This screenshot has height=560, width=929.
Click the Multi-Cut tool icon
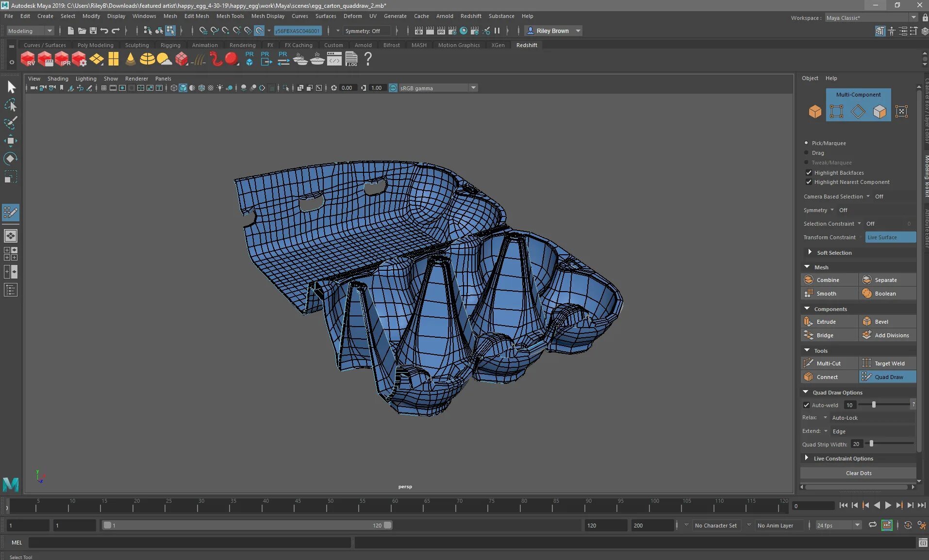click(809, 363)
